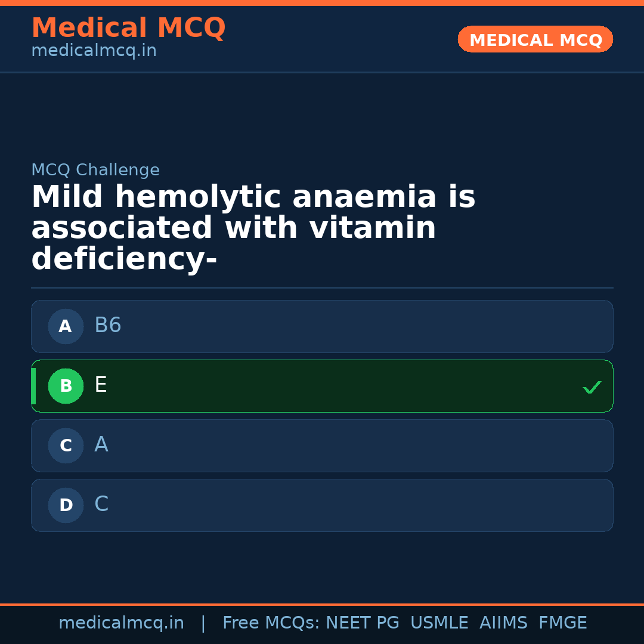Click the Medical MCQ header logo
Screen dimensions: 644x644
click(x=128, y=27)
